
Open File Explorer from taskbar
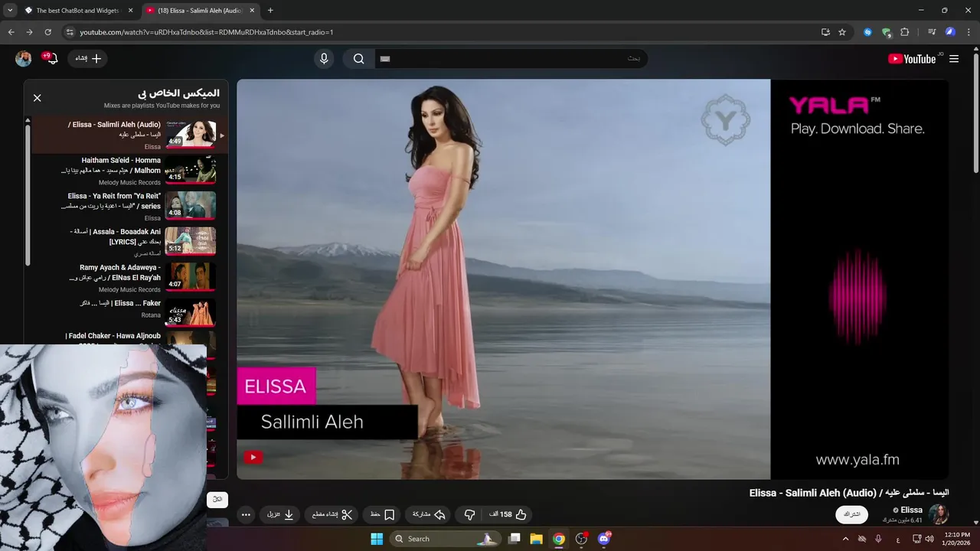536,539
